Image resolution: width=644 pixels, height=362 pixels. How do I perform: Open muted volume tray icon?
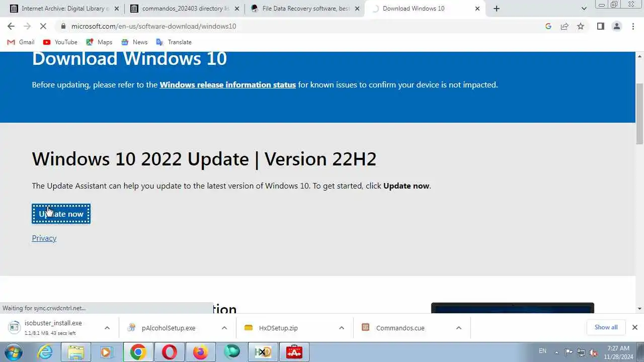[x=594, y=352]
